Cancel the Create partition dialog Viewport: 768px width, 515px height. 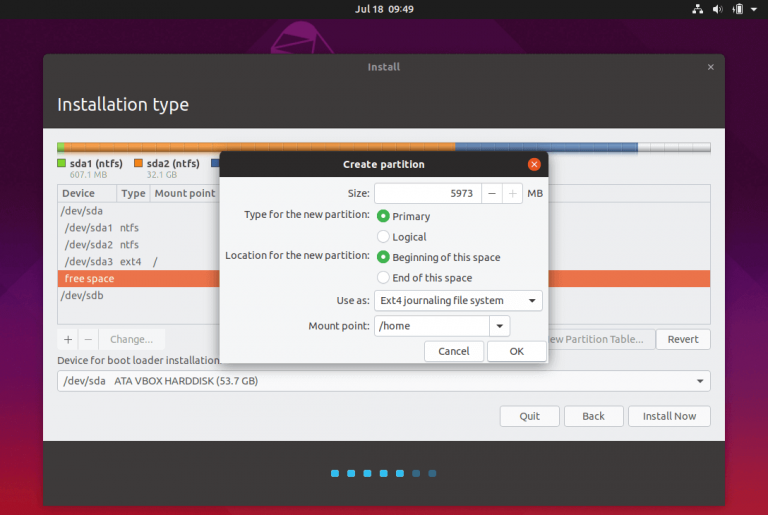(x=454, y=351)
